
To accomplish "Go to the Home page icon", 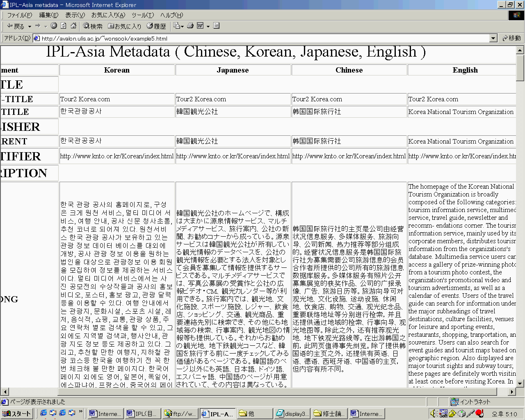I will pos(73,26).
